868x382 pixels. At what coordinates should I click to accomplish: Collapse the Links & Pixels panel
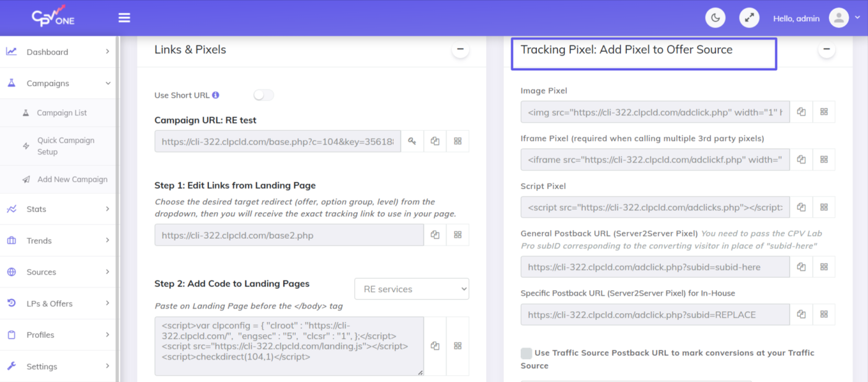tap(460, 50)
